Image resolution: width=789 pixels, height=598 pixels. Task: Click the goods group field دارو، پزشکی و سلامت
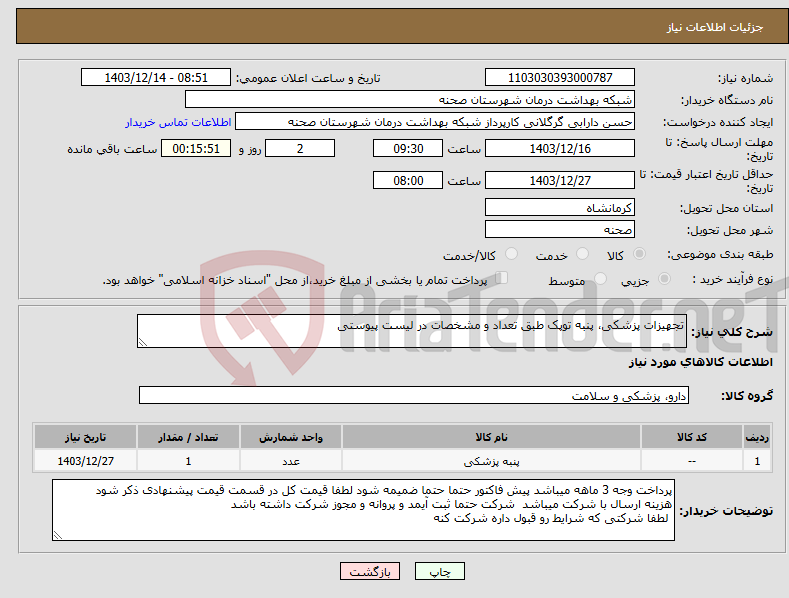click(414, 396)
